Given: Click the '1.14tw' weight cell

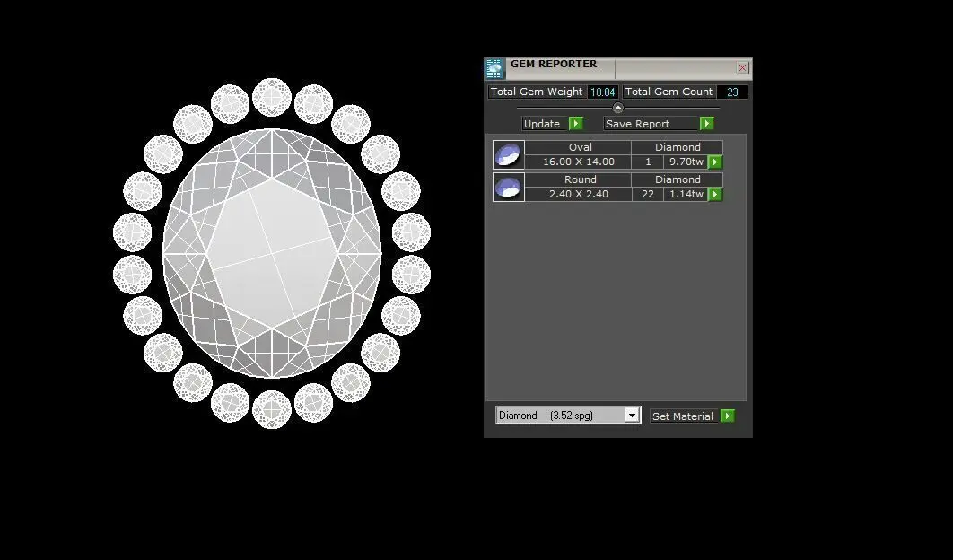Looking at the screenshot, I should [x=686, y=194].
